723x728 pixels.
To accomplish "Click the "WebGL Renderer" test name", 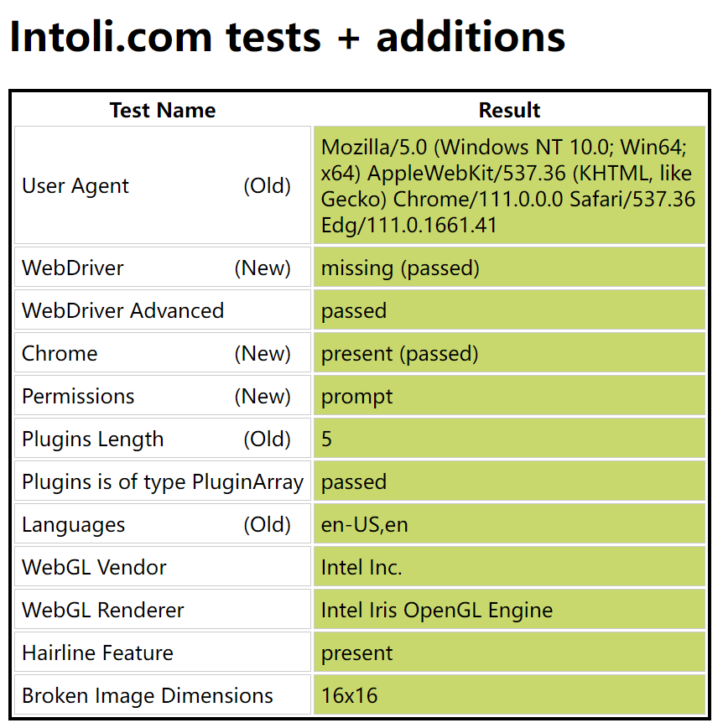I will (102, 611).
